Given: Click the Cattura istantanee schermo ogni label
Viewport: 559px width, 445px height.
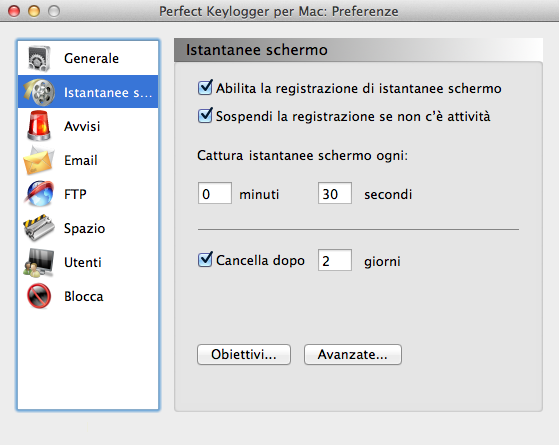Looking at the screenshot, I should pos(302,155).
